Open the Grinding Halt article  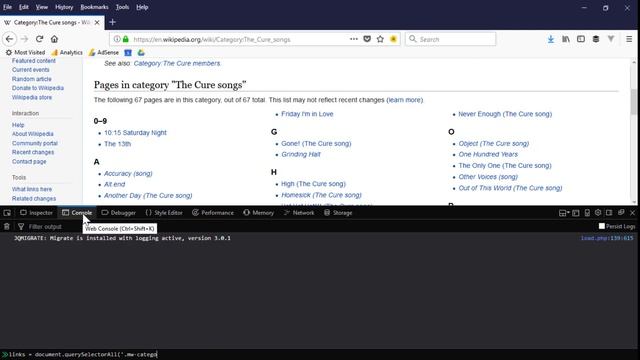click(301, 154)
